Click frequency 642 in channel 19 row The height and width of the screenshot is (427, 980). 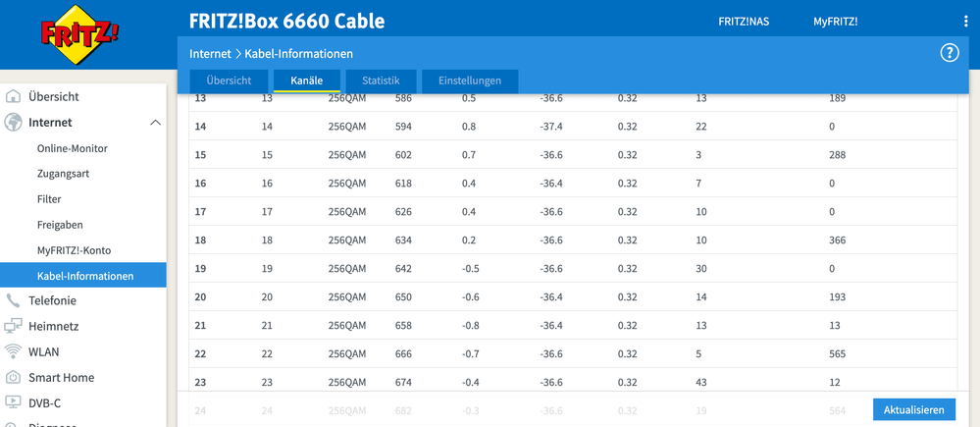[x=403, y=269]
